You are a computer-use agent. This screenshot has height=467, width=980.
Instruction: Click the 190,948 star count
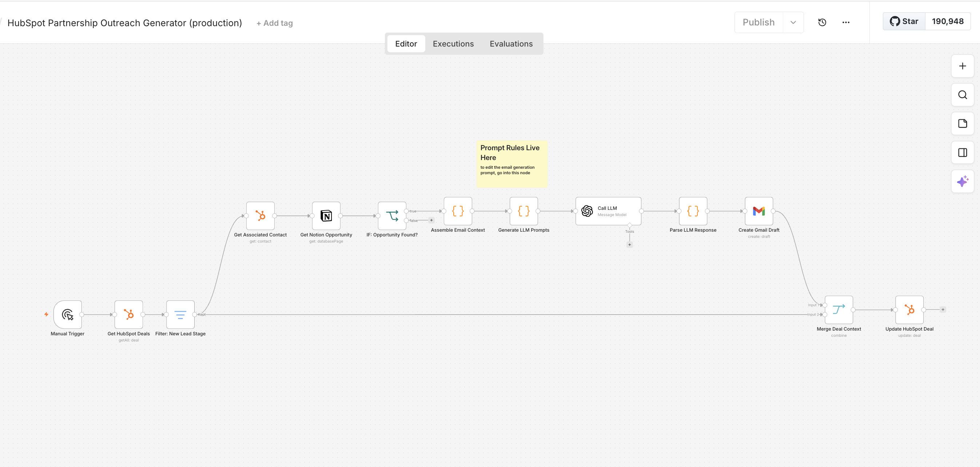(948, 21)
